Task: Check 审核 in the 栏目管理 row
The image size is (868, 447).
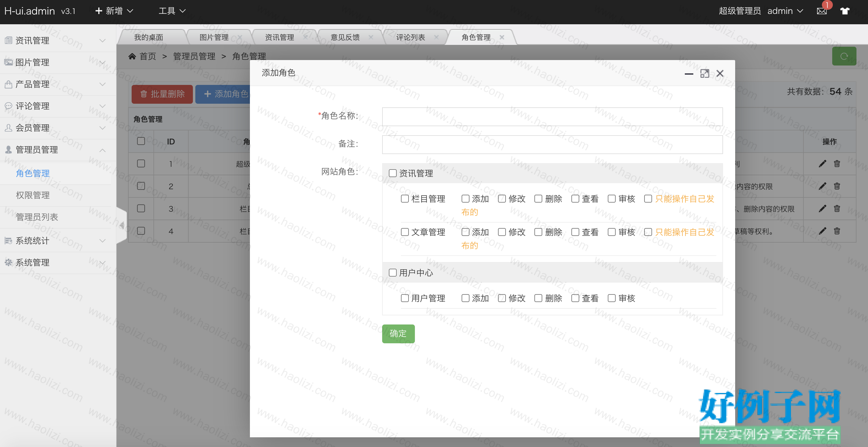Action: point(612,199)
